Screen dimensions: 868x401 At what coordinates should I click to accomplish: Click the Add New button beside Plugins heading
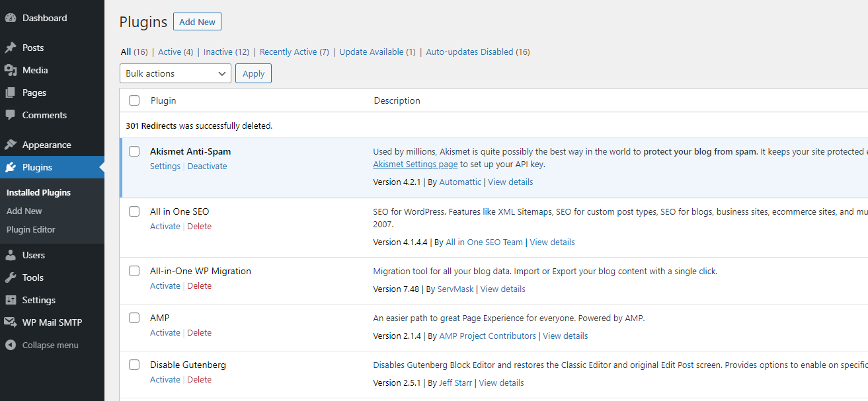tap(197, 22)
